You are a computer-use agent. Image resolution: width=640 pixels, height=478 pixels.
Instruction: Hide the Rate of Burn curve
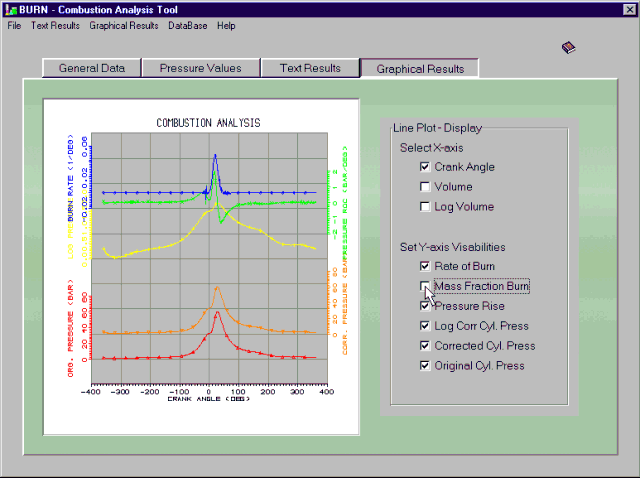425,266
